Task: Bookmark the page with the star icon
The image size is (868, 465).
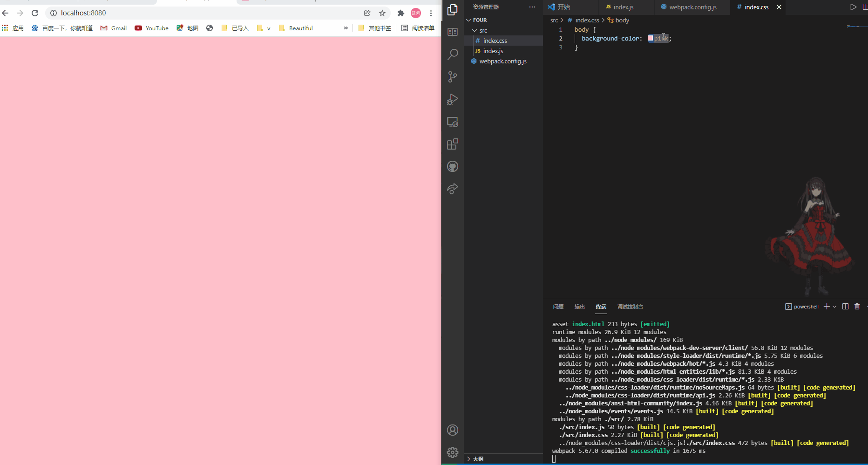Action: click(x=382, y=13)
